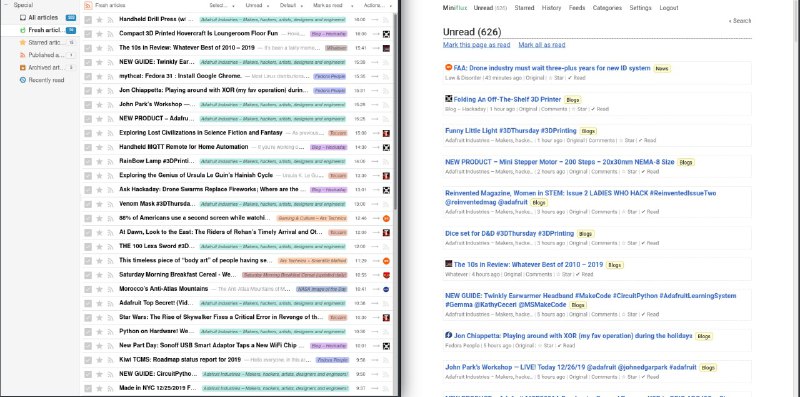
Task: Open the Feeds tab in Miniflux
Action: [577, 8]
